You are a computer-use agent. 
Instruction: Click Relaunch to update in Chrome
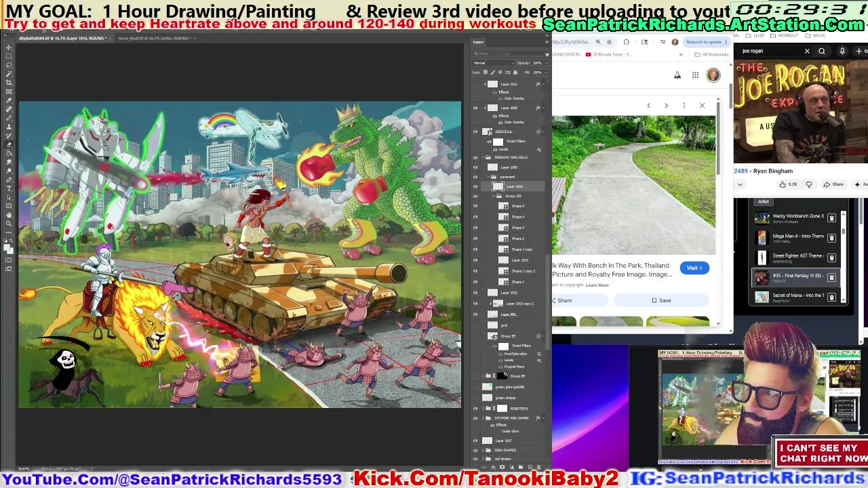[706, 42]
